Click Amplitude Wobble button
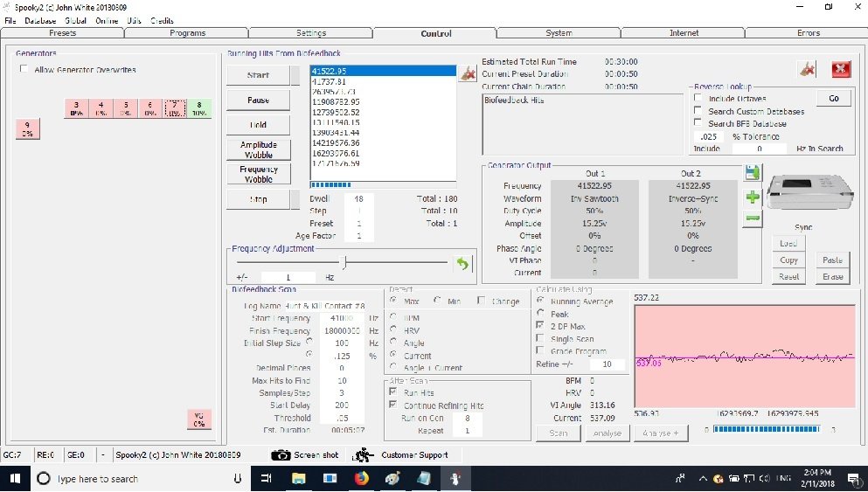This screenshot has width=868, height=492. (259, 149)
